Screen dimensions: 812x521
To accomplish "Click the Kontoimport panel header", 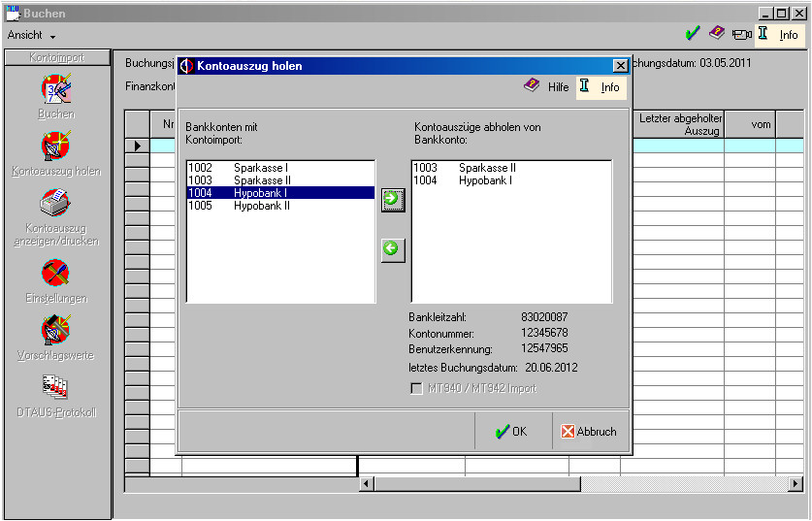I will click(56, 58).
